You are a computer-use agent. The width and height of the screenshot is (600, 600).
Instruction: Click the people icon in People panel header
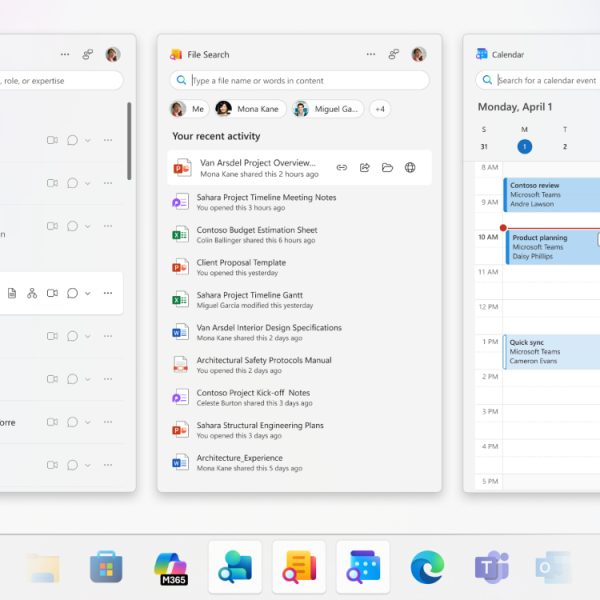click(x=88, y=54)
